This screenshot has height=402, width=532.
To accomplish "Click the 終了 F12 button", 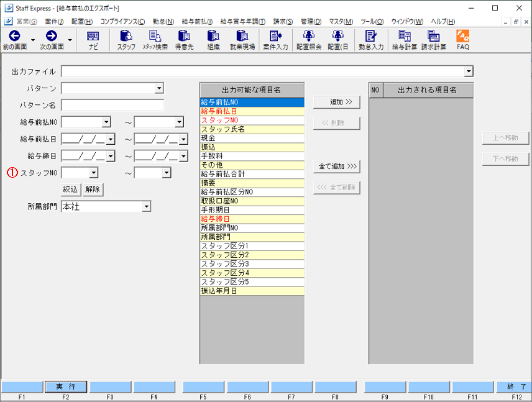I will pos(514,386).
